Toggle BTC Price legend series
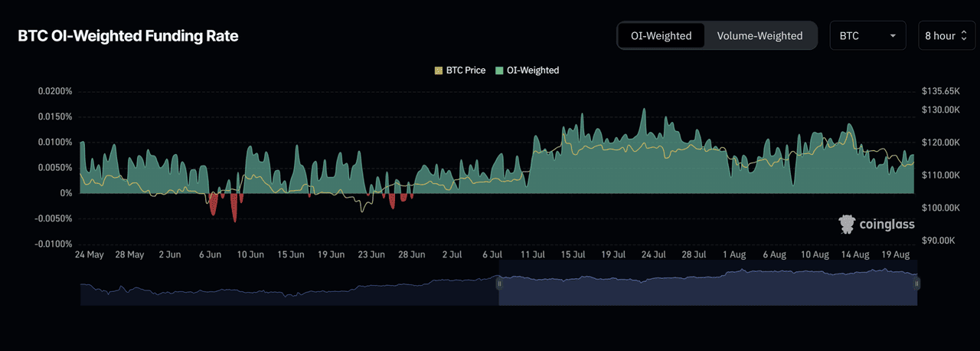980x351 pixels. coord(459,71)
